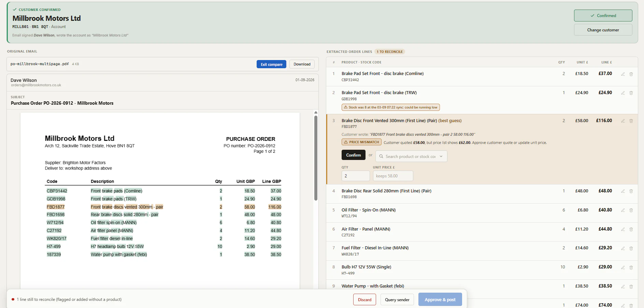
Task: Delete the Bulb H7 12V 55W line
Action: pos(631,267)
